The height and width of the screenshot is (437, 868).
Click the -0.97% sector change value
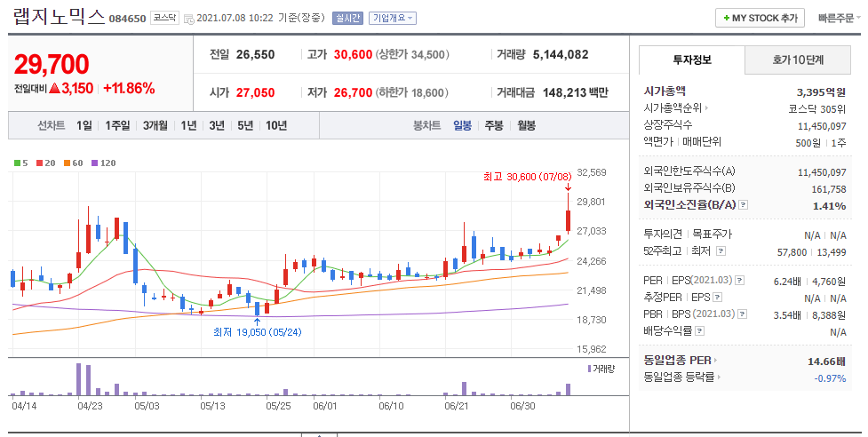[x=831, y=378]
